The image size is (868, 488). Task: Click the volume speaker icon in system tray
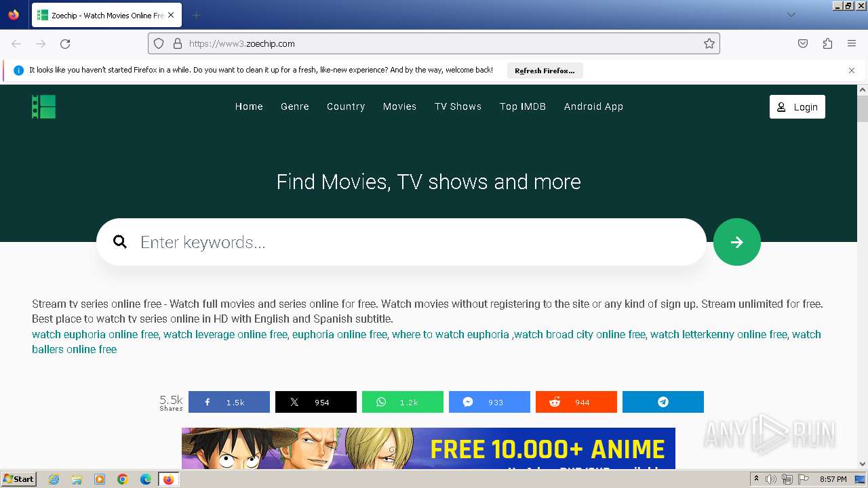[x=771, y=479]
